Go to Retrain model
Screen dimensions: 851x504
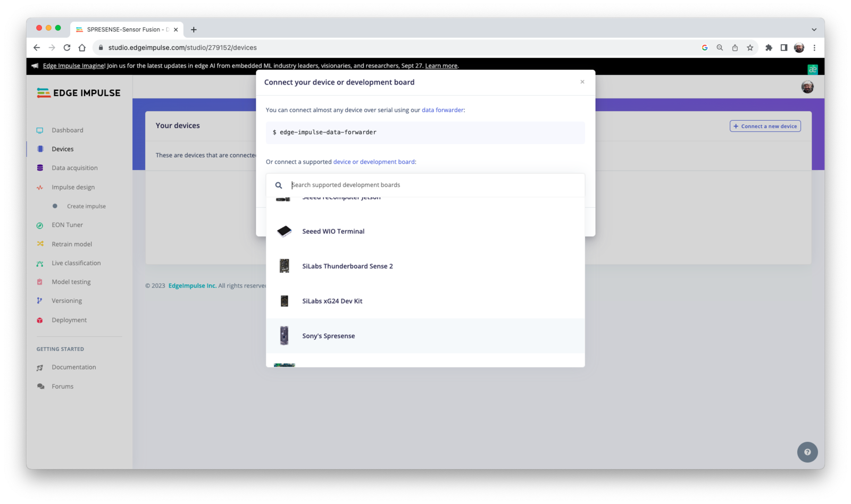pos(72,244)
